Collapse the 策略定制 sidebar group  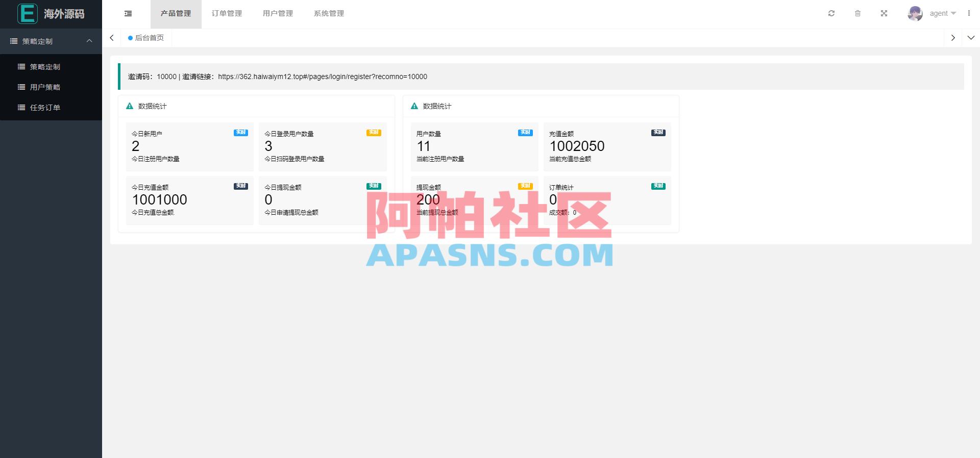(x=51, y=41)
